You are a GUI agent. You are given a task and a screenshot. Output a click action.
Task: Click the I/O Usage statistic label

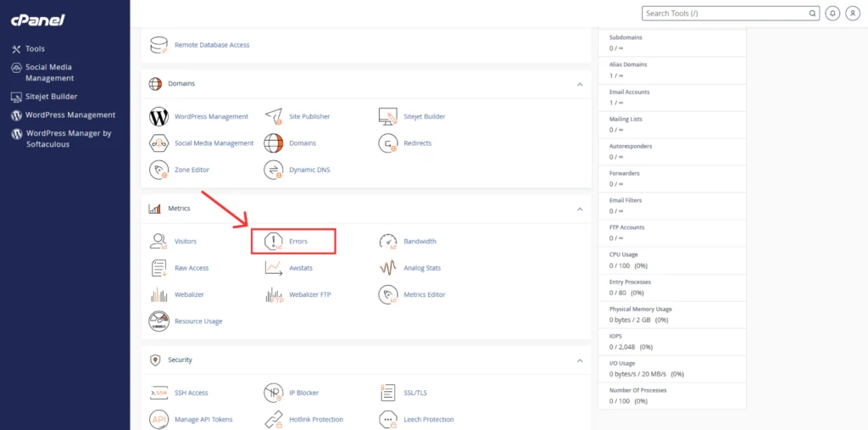click(622, 363)
